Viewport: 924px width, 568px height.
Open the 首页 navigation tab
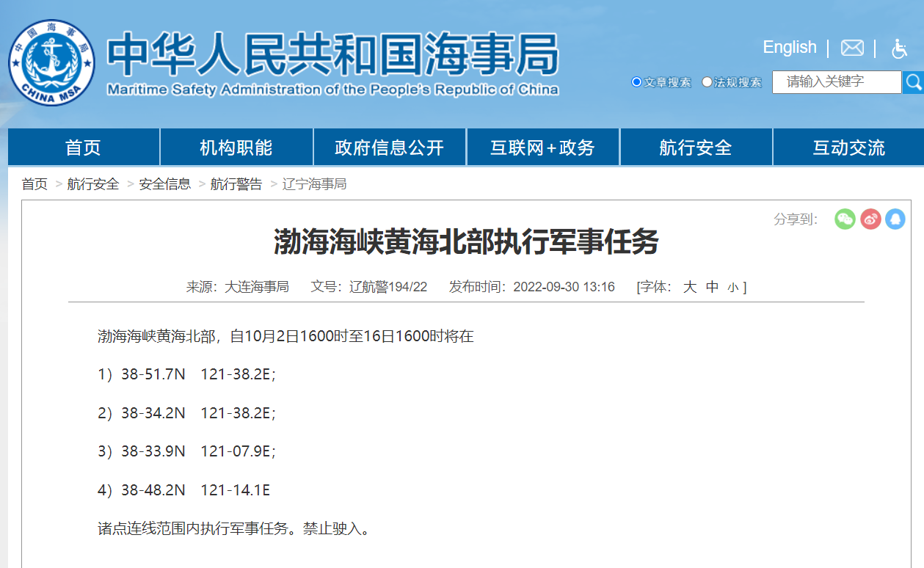pos(83,148)
